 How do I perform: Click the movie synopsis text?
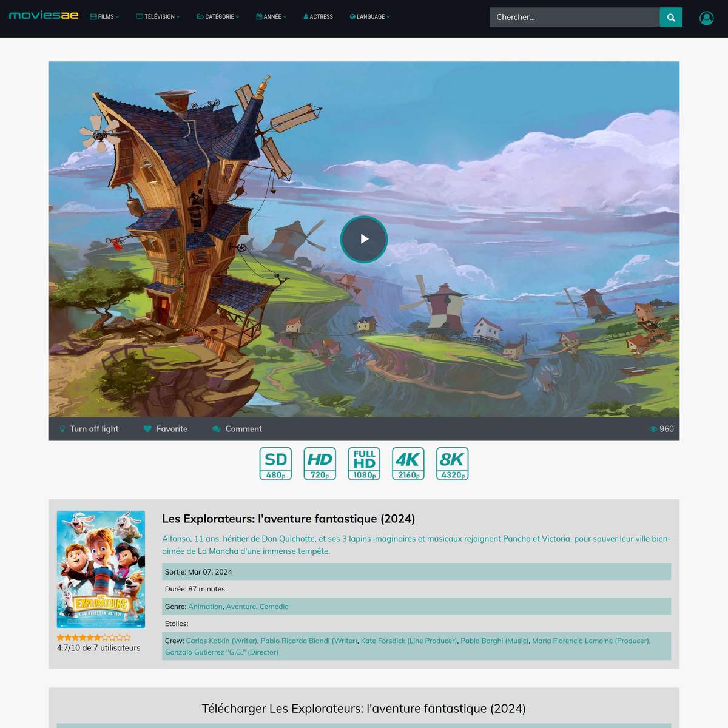point(416,545)
